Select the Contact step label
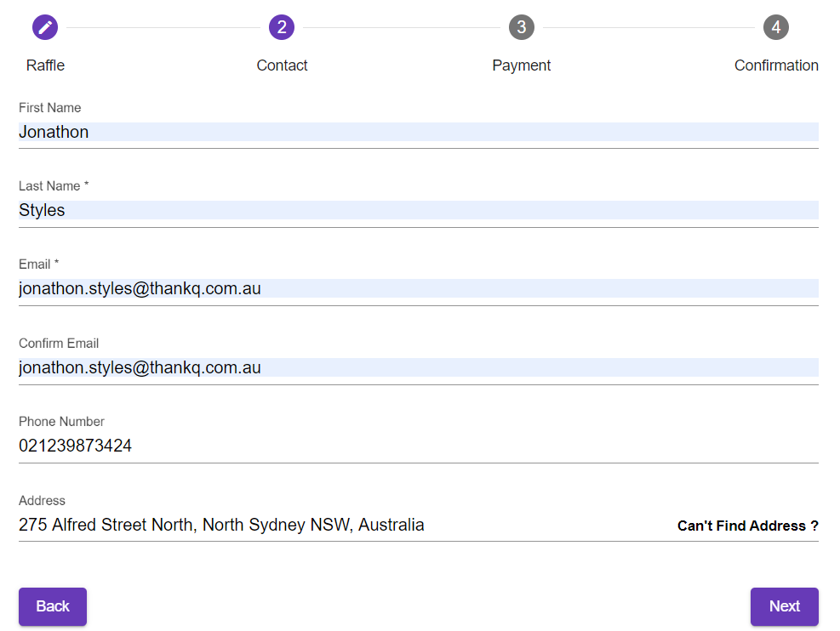The height and width of the screenshot is (631, 840). (282, 65)
